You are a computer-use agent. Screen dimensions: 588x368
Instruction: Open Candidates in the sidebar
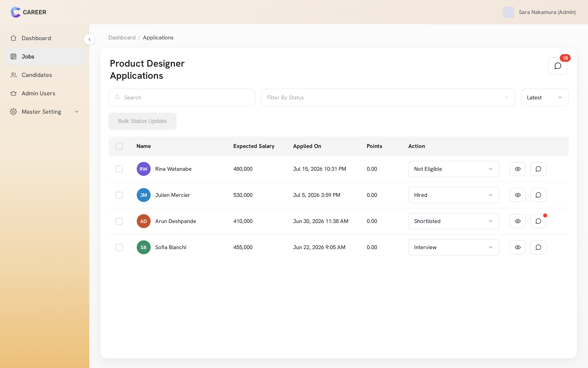coord(45,75)
